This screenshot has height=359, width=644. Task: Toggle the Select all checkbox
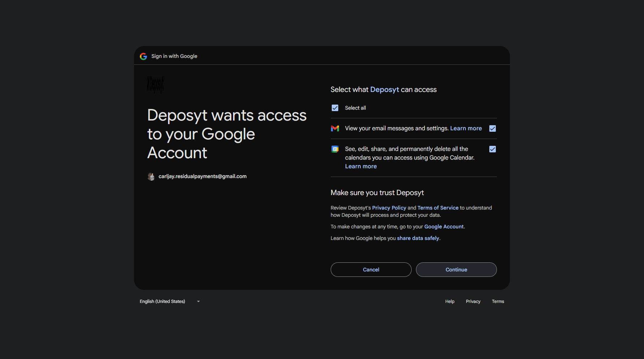335,108
